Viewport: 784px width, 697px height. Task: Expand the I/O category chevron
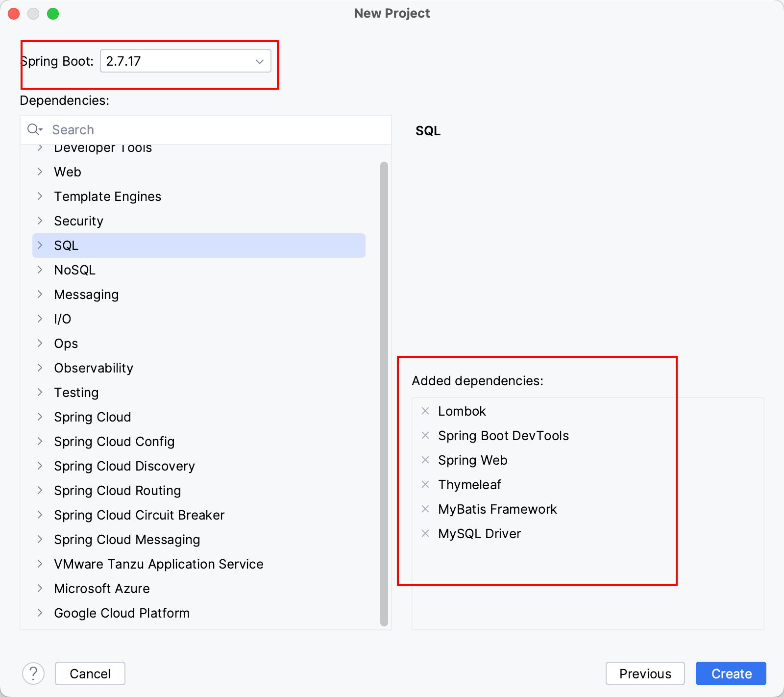coord(40,319)
